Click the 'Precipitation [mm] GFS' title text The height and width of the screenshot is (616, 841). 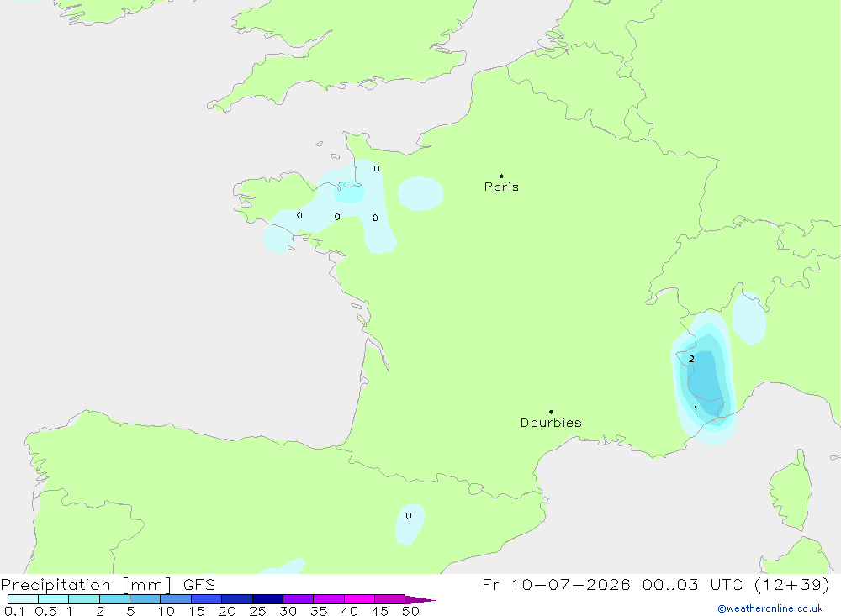(x=108, y=584)
